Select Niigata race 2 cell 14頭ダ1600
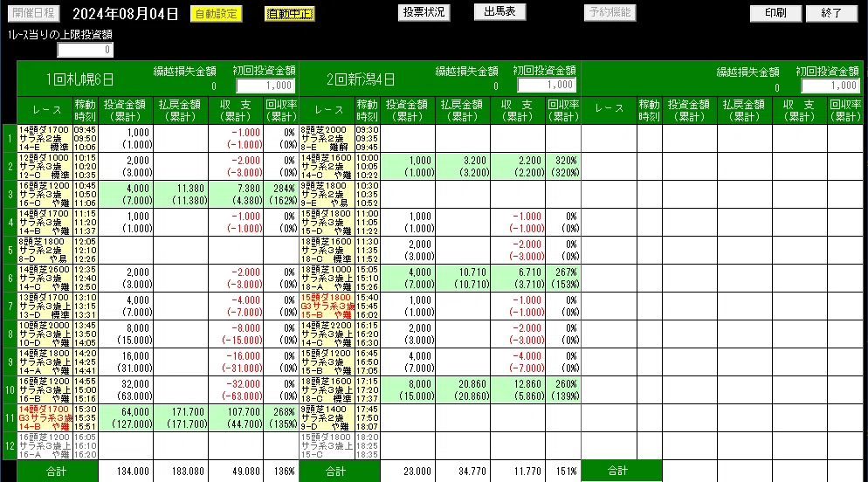Image resolution: width=868 pixels, height=482 pixels. point(327,167)
